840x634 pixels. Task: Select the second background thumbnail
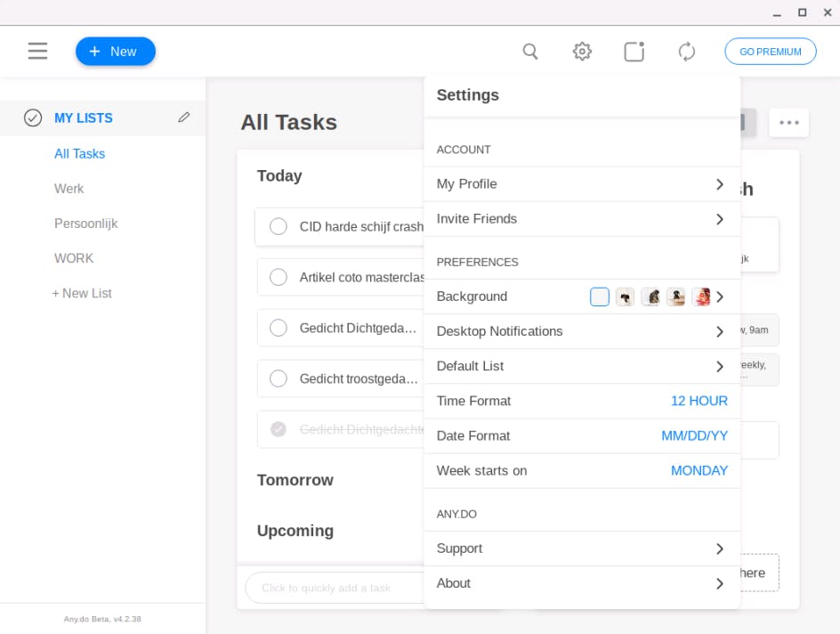click(x=625, y=297)
